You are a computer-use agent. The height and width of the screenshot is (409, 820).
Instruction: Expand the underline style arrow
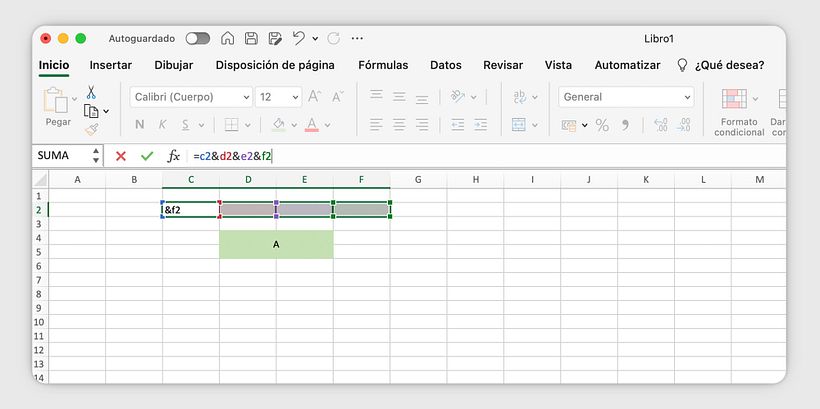click(x=201, y=125)
